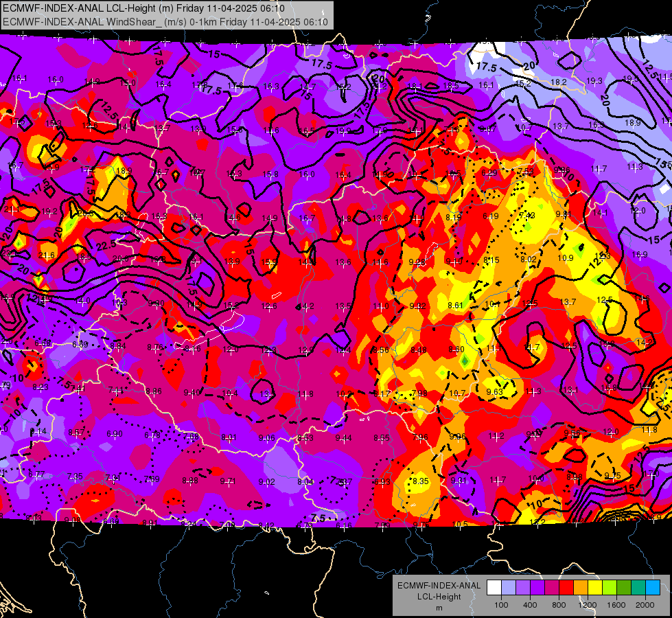
Task: Click the grid value 6.93
Action: [x=382, y=481]
